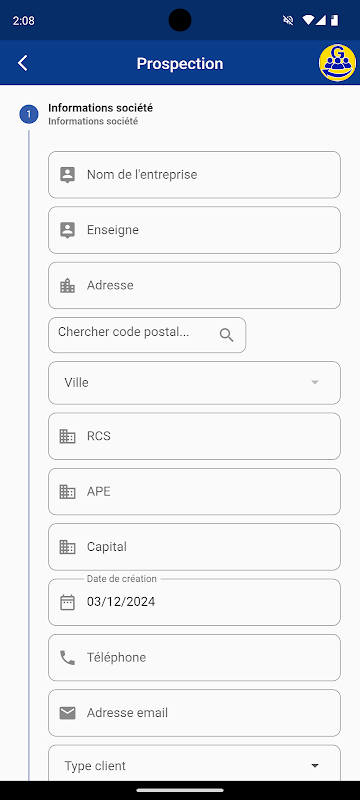The height and width of the screenshot is (800, 360).
Task: Open the Type client dropdown arrow
Action: tap(315, 766)
